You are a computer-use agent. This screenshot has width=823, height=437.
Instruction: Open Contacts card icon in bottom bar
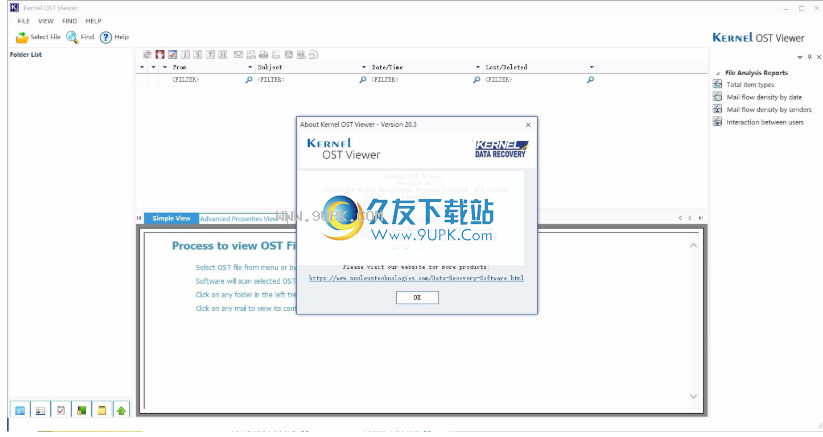pyautogui.click(x=40, y=410)
